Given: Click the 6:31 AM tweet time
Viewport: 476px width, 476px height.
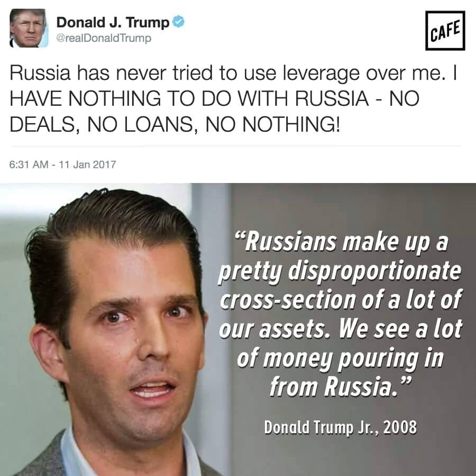Looking at the screenshot, I should point(29,164).
